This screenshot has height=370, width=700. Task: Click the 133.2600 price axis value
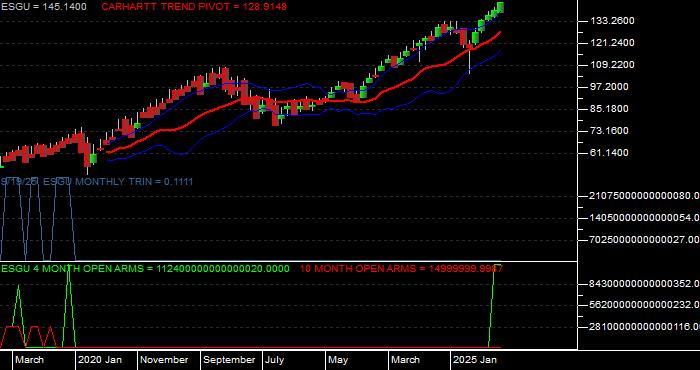click(x=612, y=21)
